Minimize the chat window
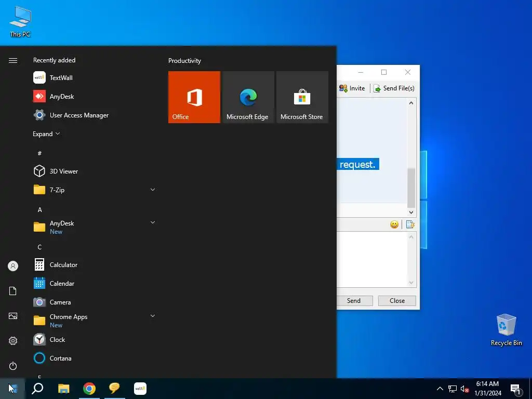Image resolution: width=532 pixels, height=399 pixels. [361, 72]
